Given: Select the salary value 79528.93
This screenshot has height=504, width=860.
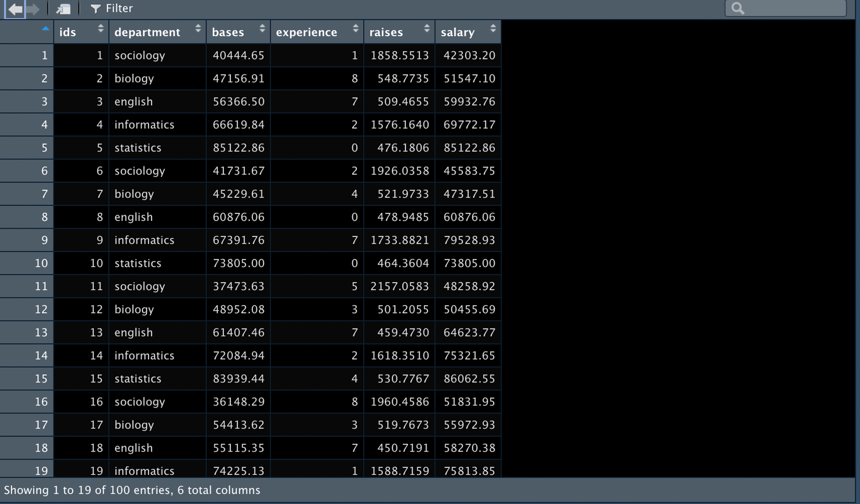Looking at the screenshot, I should coord(469,240).
